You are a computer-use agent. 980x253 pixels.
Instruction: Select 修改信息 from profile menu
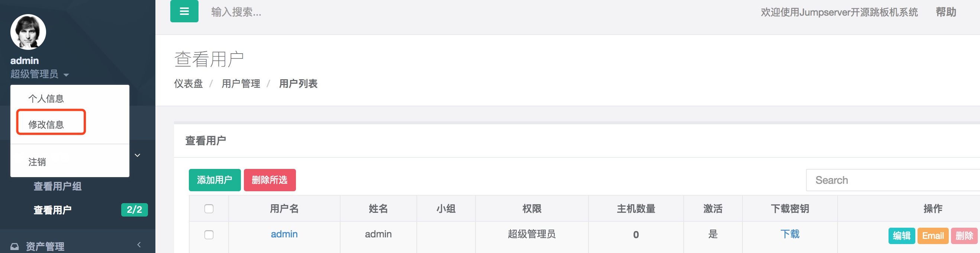(46, 124)
